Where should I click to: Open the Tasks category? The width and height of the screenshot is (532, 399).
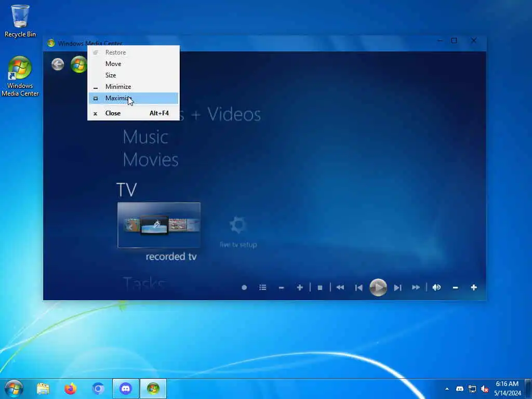[x=144, y=284]
